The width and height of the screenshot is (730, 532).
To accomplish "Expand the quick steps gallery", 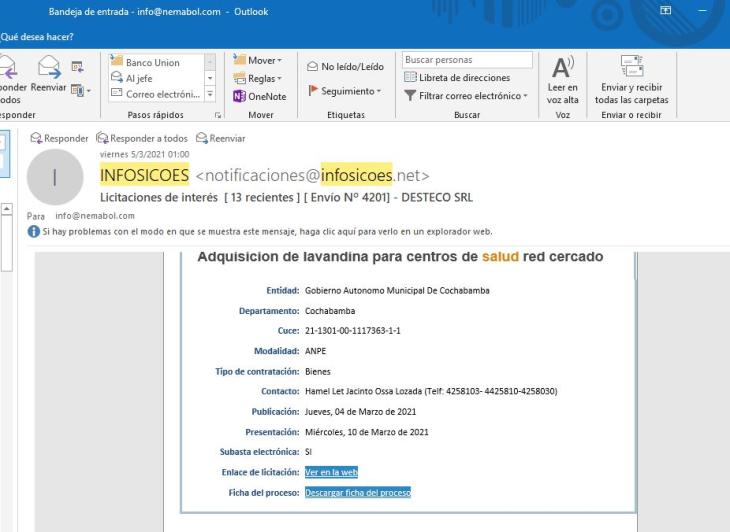I will (x=210, y=94).
